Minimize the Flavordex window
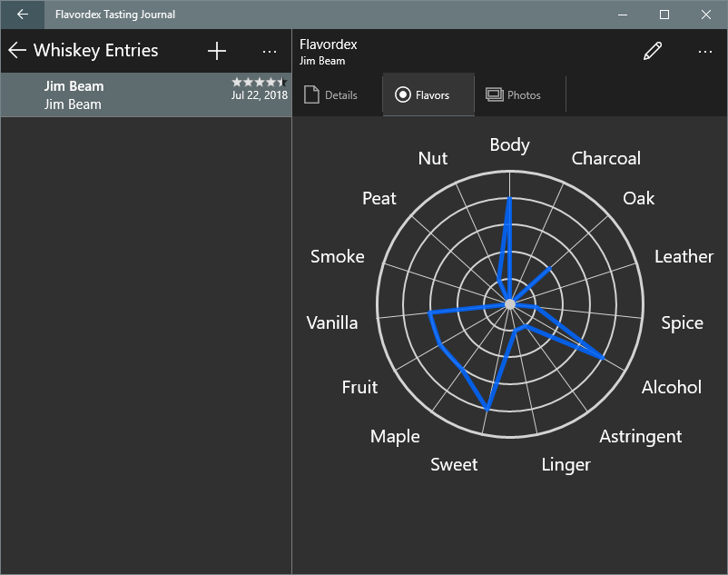This screenshot has width=728, height=575. (623, 15)
